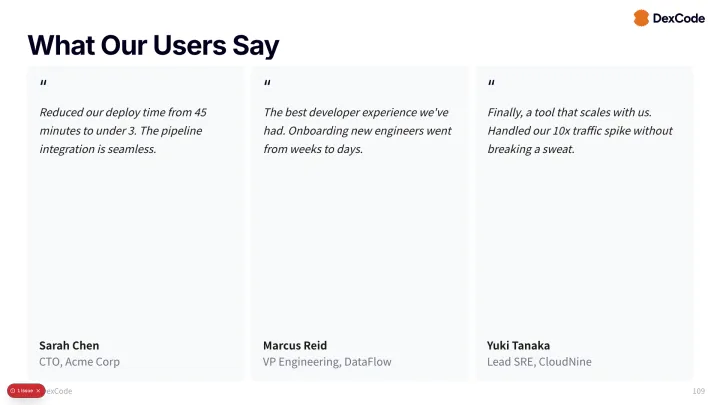Click the traffic spike testimonial quote text
The height and width of the screenshot is (405, 720).
[580, 130]
